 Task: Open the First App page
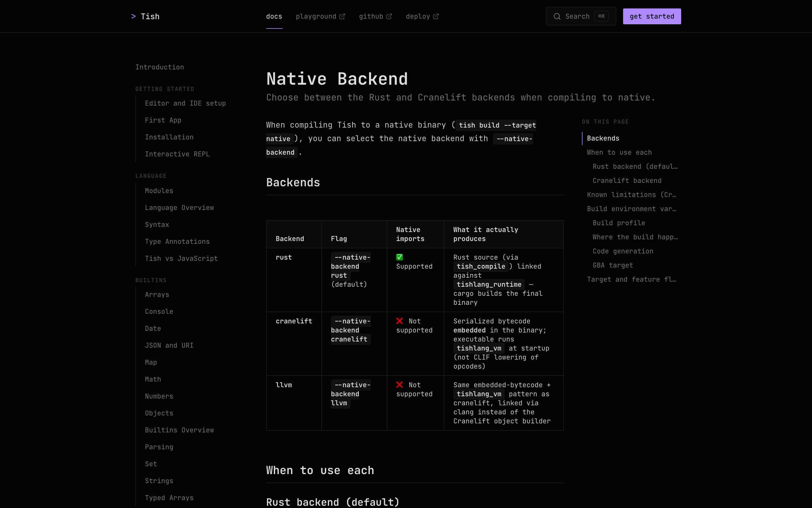pos(163,120)
